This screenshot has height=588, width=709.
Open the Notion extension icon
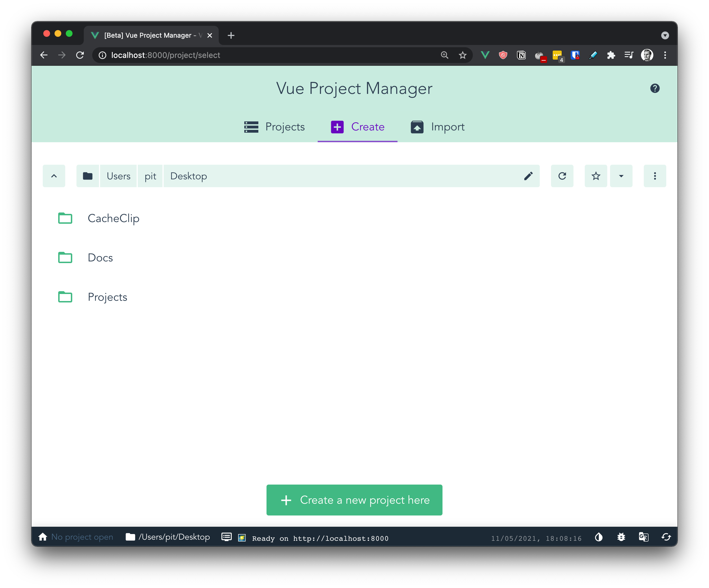tap(521, 55)
